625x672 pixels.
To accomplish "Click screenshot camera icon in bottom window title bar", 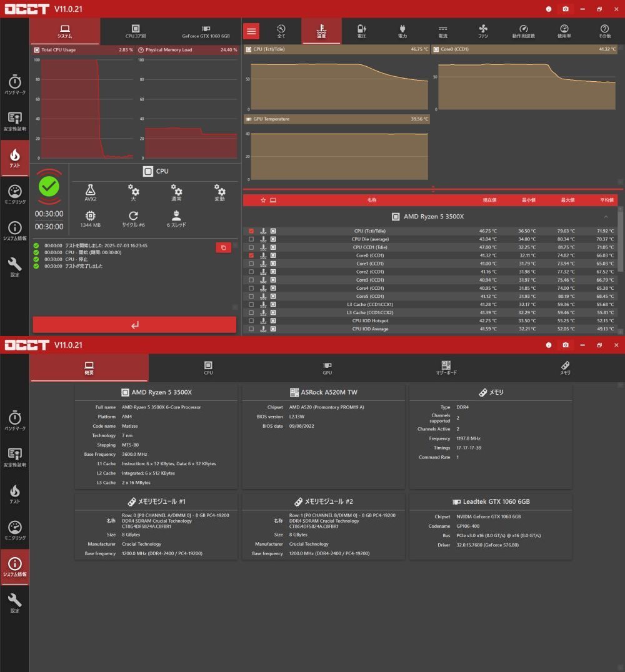I will (x=566, y=345).
